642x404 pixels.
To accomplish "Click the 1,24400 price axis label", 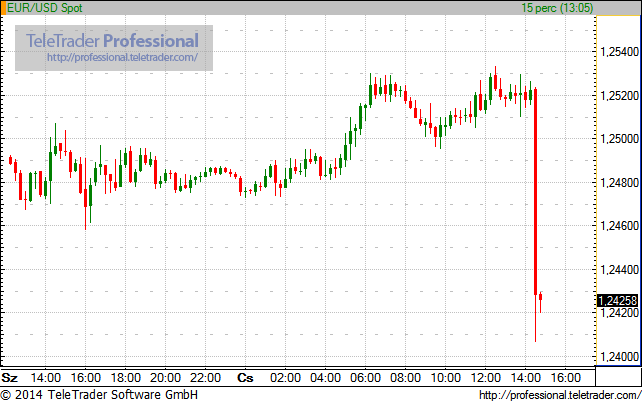I will click(x=619, y=270).
